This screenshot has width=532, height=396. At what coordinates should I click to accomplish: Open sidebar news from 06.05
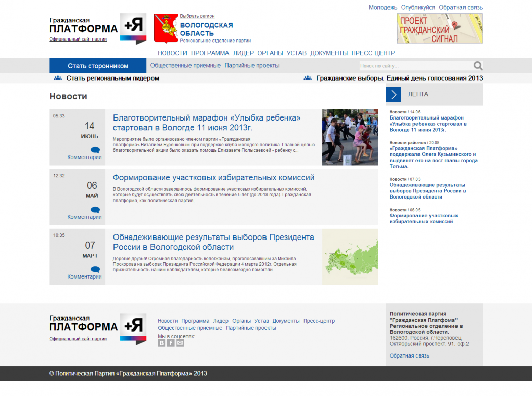click(x=424, y=218)
